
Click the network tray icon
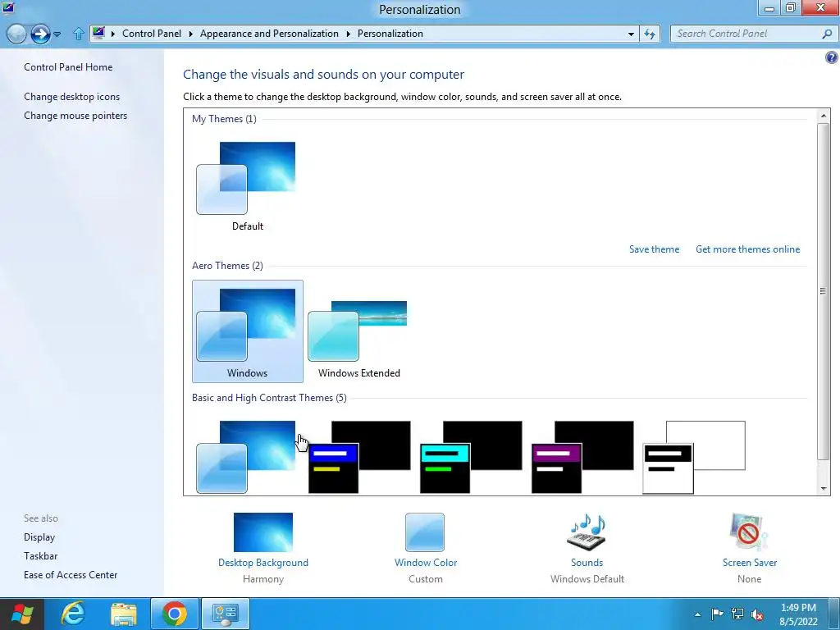[737, 614]
